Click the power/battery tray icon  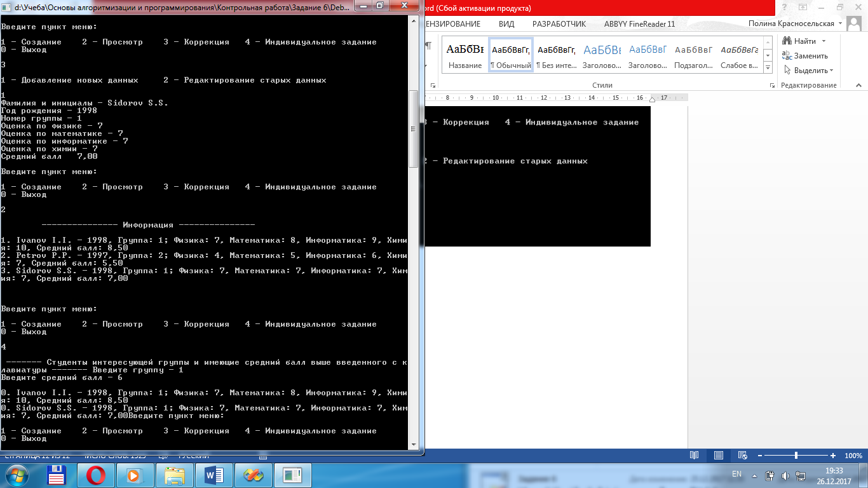click(x=770, y=475)
